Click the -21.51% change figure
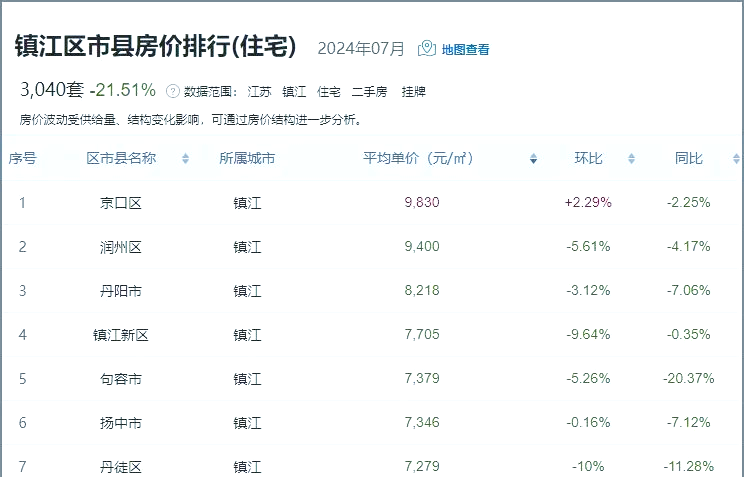The height and width of the screenshot is (477, 744). (123, 90)
